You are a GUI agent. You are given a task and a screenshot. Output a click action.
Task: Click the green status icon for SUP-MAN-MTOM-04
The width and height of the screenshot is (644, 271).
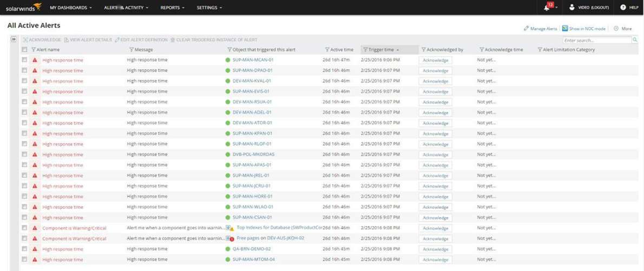[x=228, y=260]
